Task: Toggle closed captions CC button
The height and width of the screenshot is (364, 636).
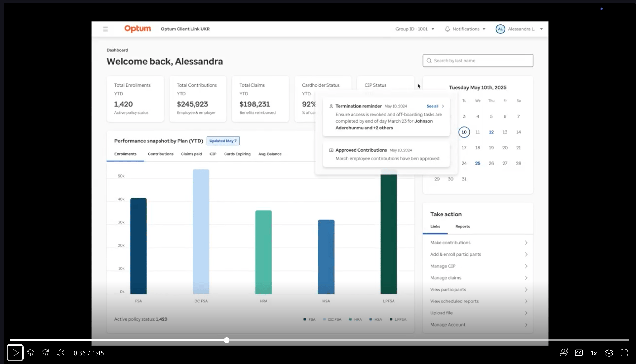Action: (x=579, y=353)
